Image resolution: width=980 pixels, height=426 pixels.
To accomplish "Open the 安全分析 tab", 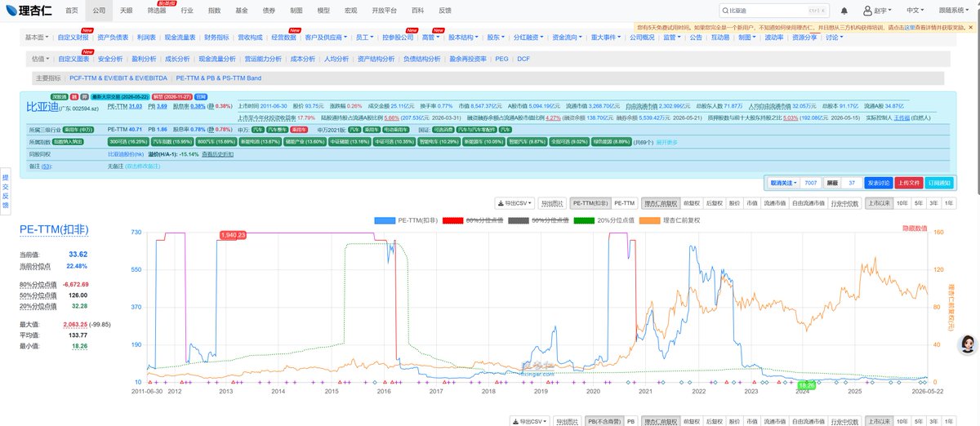I will (x=110, y=59).
